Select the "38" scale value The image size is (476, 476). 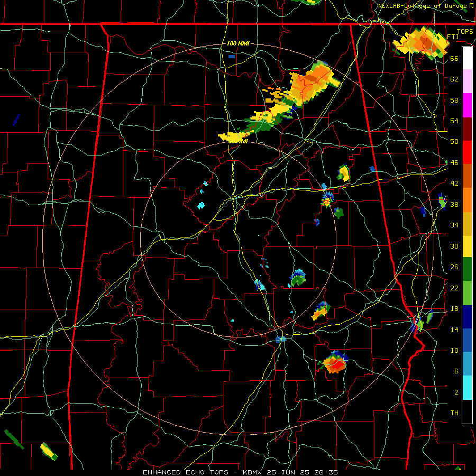tap(454, 205)
